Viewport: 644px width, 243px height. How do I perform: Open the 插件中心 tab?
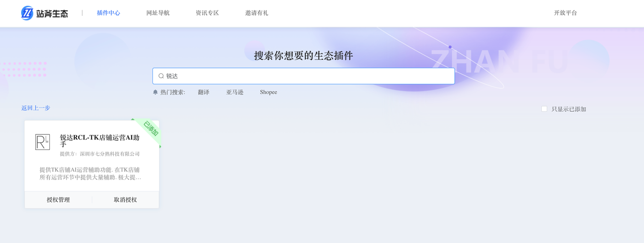pos(108,13)
